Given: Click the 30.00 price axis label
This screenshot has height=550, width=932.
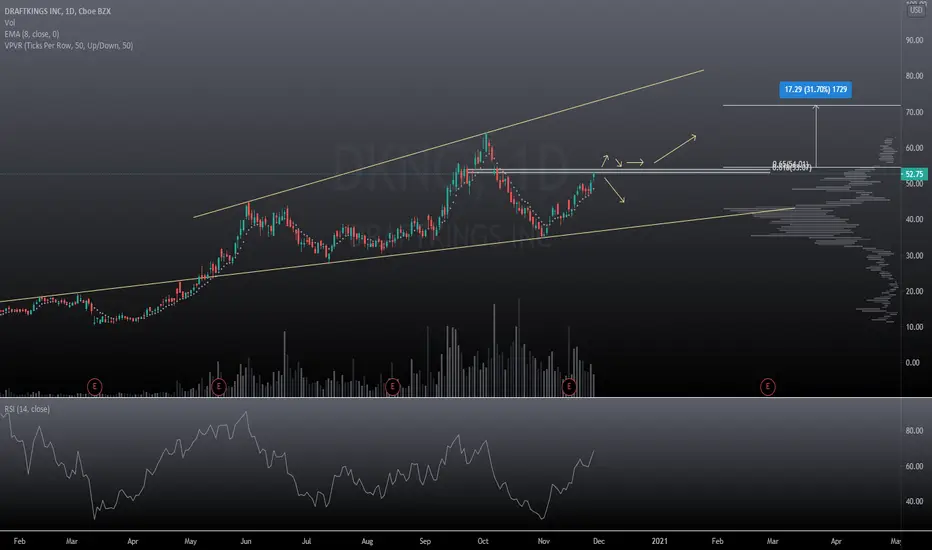Looking at the screenshot, I should point(914,256).
